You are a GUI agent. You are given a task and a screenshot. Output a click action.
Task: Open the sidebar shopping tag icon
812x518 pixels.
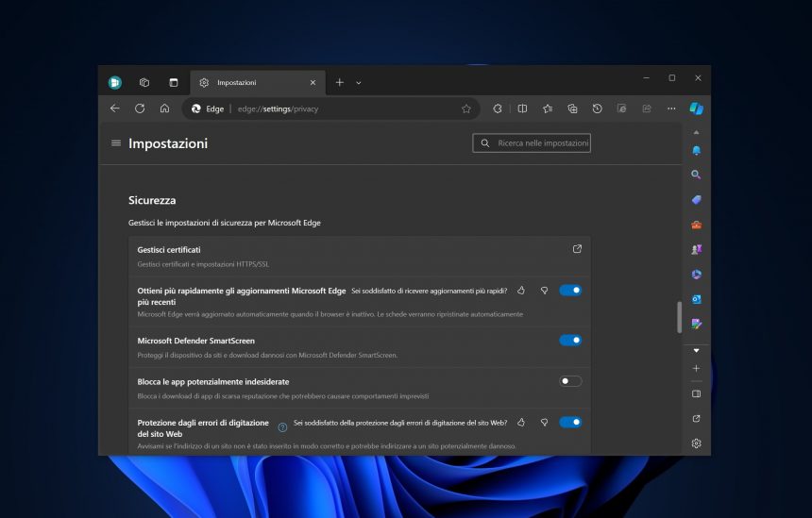pyautogui.click(x=697, y=200)
